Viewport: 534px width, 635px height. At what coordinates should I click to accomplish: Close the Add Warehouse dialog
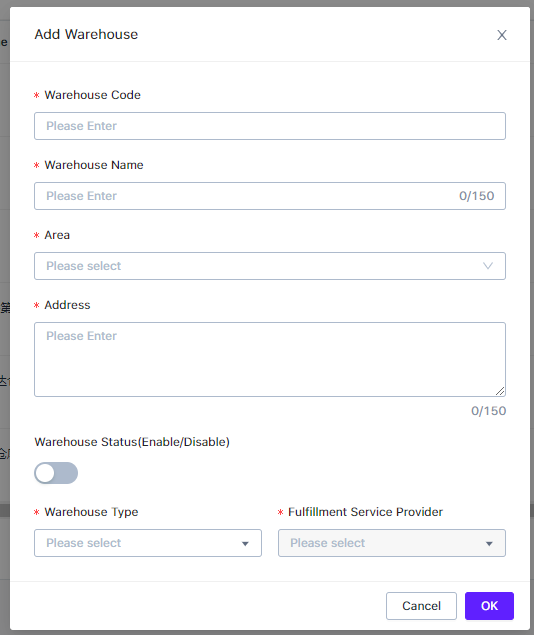click(x=502, y=35)
